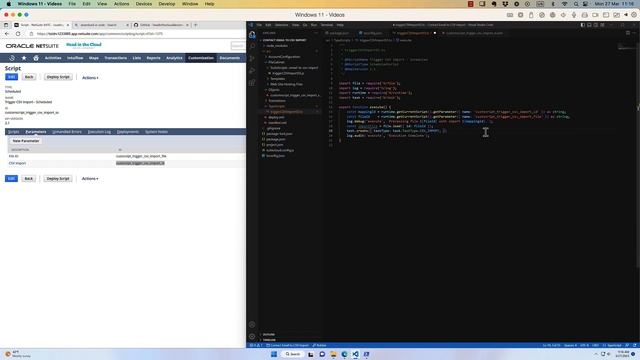Screen dimensions: 640x360
Task: Switch to Deployments subtab
Action: pyautogui.click(x=128, y=132)
